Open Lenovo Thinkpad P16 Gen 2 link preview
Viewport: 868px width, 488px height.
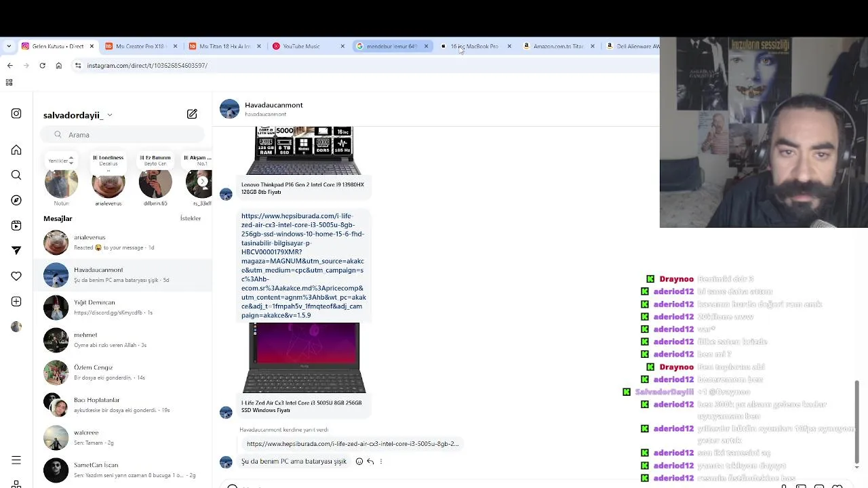pyautogui.click(x=302, y=188)
